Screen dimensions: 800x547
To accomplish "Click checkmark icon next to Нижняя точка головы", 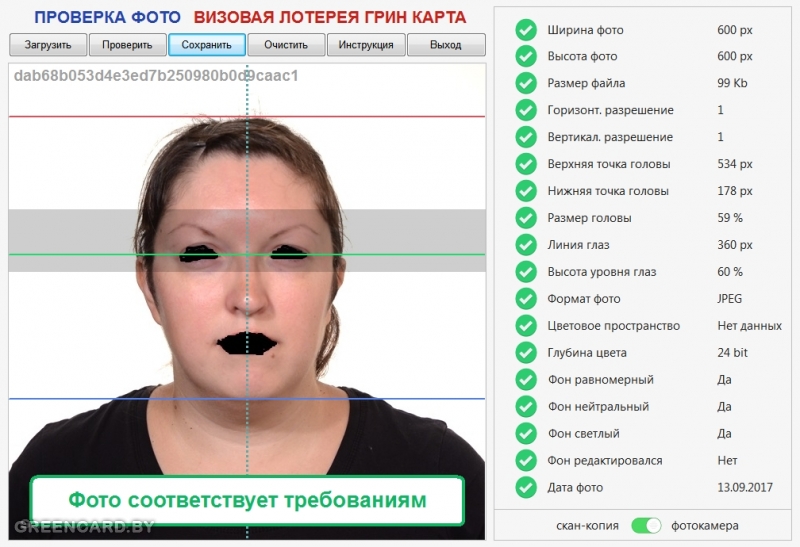I will 526,191.
